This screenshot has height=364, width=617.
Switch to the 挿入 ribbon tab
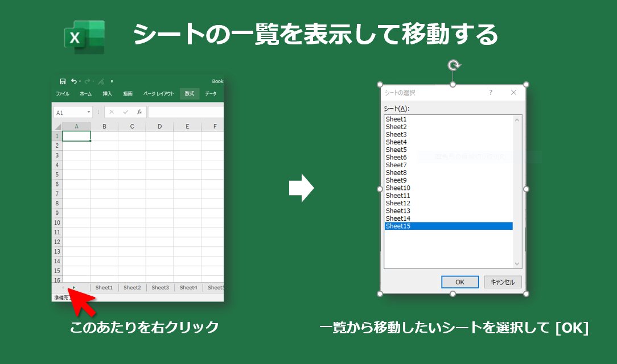click(x=107, y=93)
